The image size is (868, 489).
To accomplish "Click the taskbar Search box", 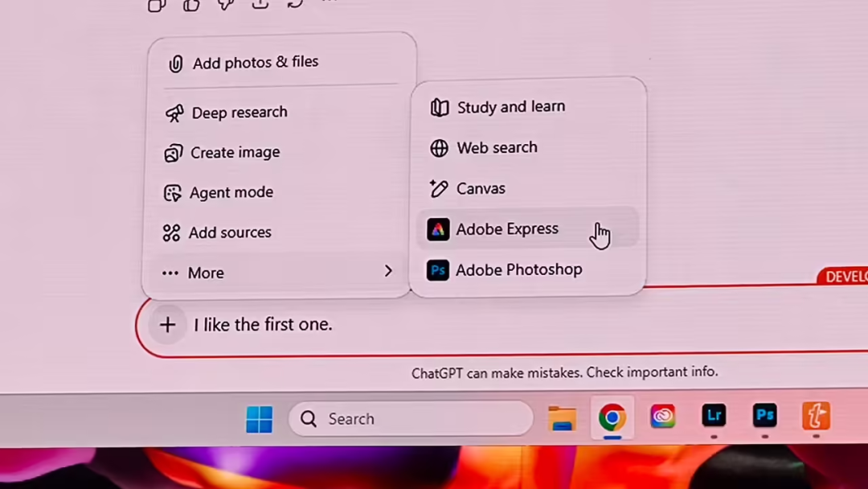I will [411, 419].
